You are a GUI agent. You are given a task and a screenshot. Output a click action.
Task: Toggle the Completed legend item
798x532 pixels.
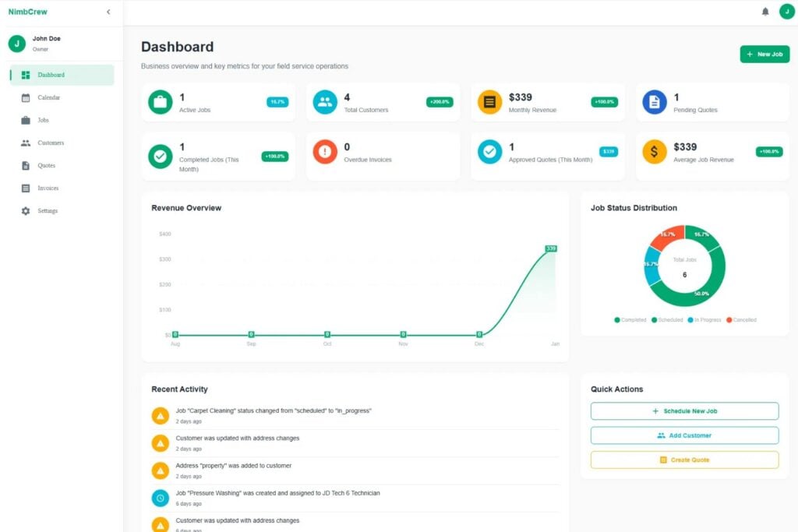point(630,320)
